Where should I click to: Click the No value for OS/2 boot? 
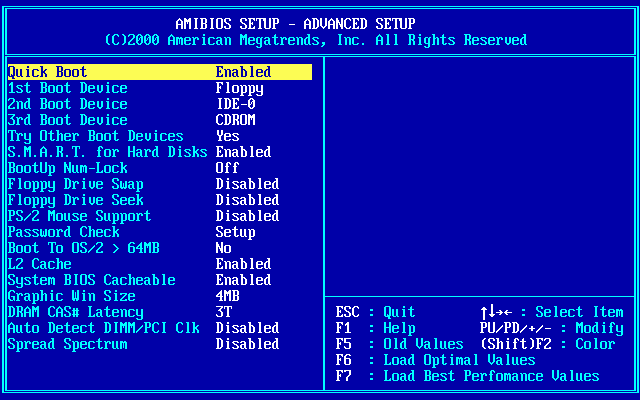point(224,248)
